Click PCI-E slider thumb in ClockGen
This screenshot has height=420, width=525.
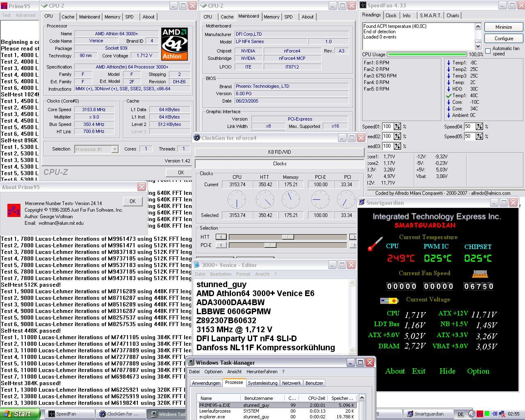coord(270,245)
